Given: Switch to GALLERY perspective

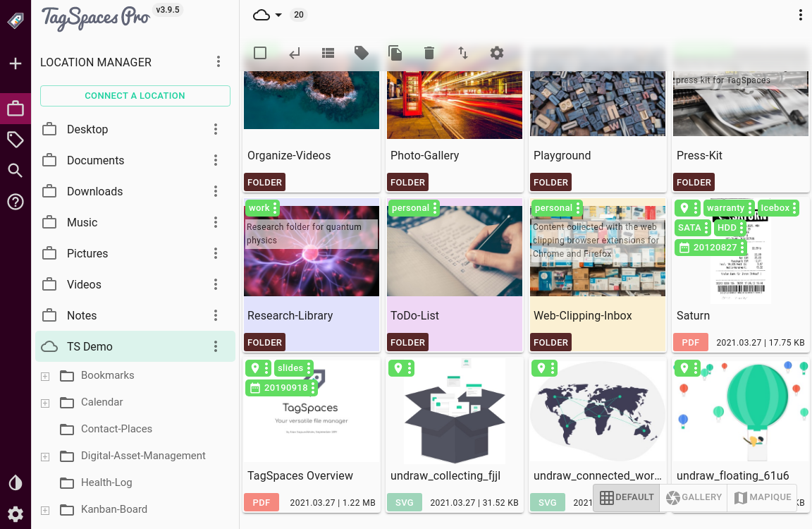Looking at the screenshot, I should (694, 497).
